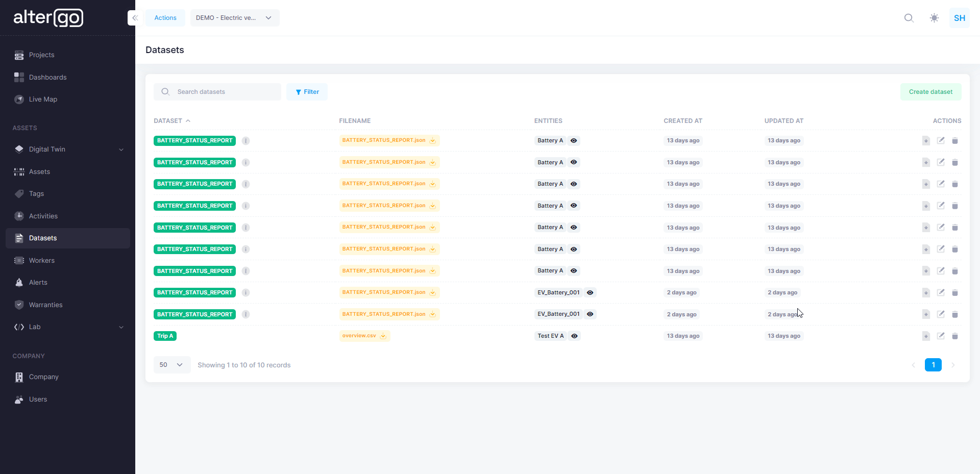Open the search magnifier in the top bar
This screenshot has width=980, height=474.
point(909,18)
